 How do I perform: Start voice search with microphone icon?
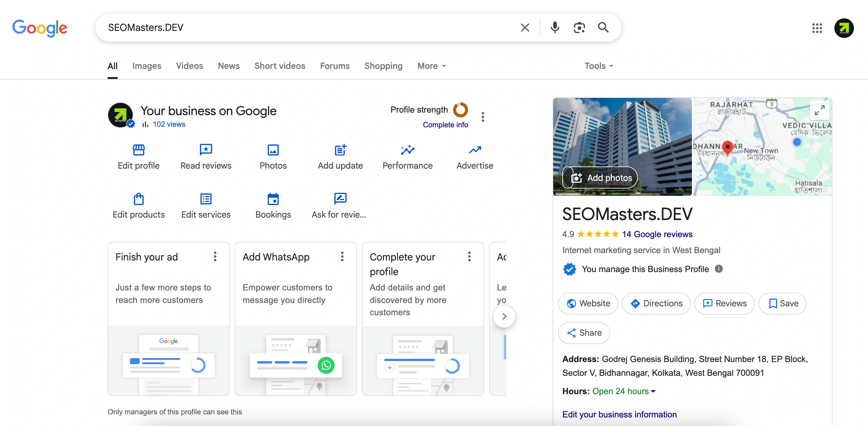(x=555, y=27)
